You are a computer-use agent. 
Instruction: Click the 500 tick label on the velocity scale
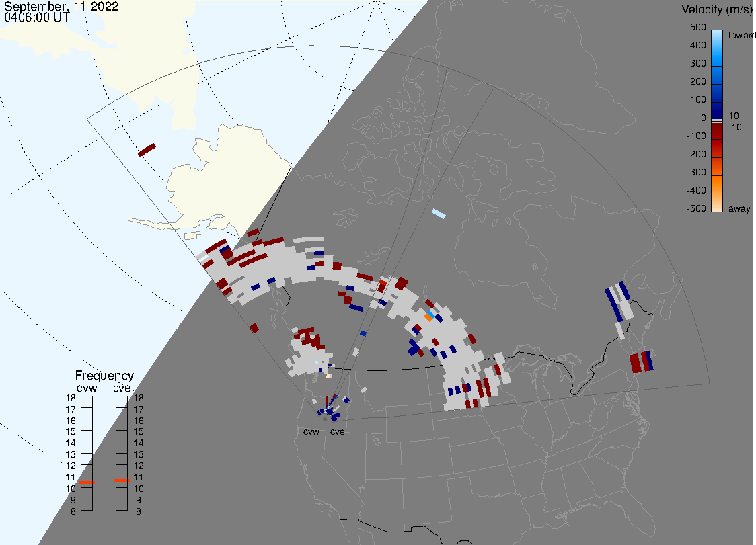click(x=697, y=27)
